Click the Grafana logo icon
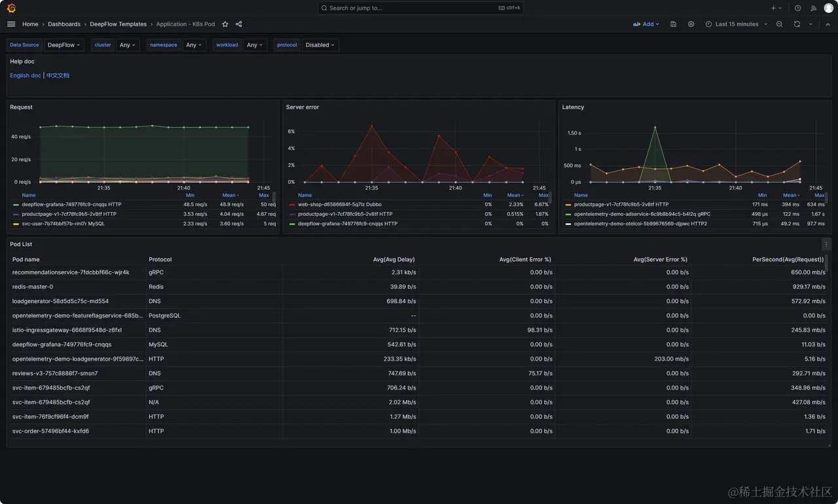The width and height of the screenshot is (838, 504). point(11,8)
